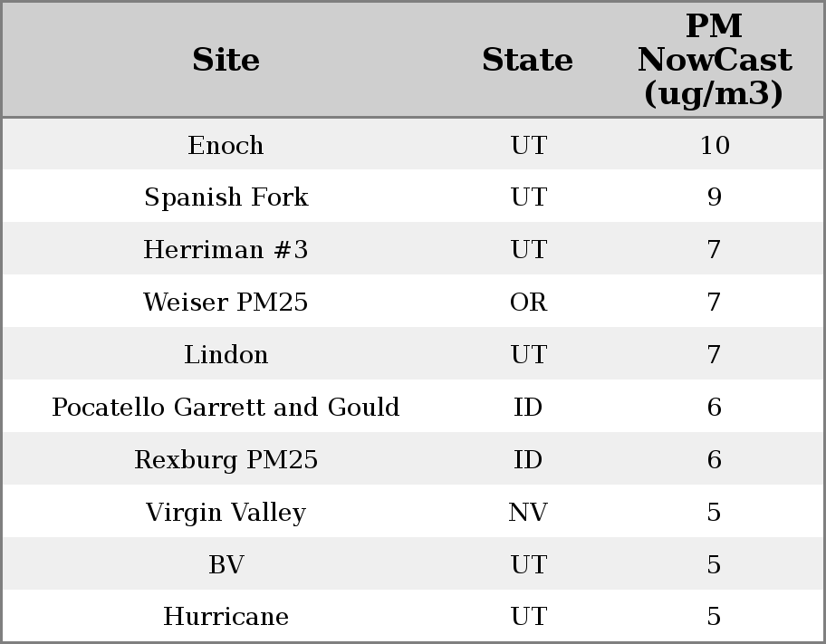Screen dimensions: 826x644
Task: Click the Virgin Valley site name
Action: pyautogui.click(x=226, y=513)
